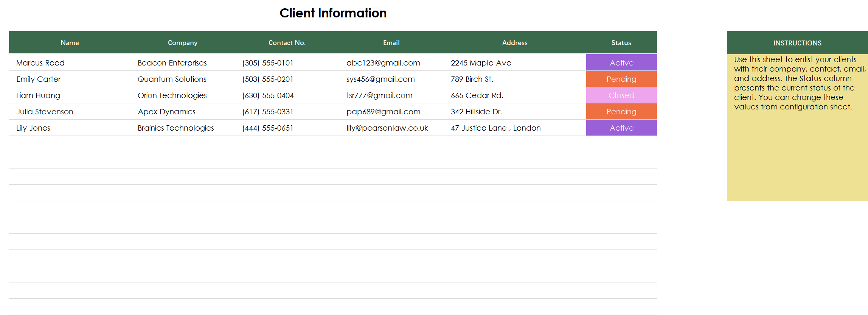
Task: Select phone number (630) 555-0404
Action: [268, 95]
